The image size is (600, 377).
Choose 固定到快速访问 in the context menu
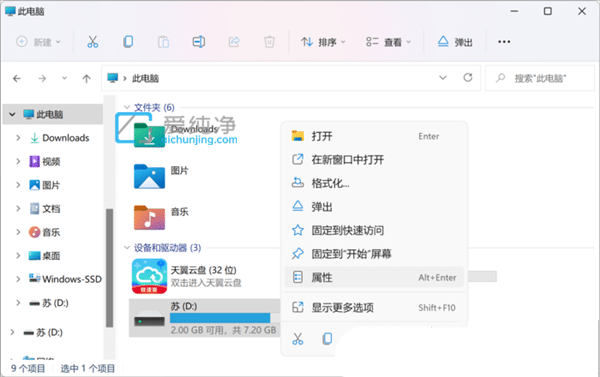[374, 230]
